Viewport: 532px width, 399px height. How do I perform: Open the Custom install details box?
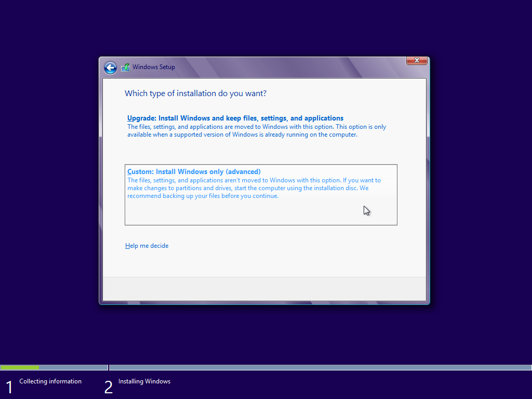click(260, 195)
